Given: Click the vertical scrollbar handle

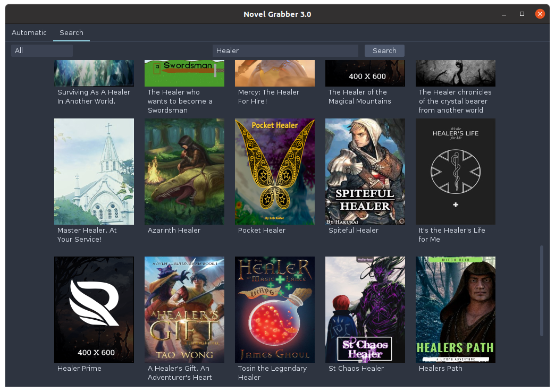Looking at the screenshot, I should tap(542, 291).
